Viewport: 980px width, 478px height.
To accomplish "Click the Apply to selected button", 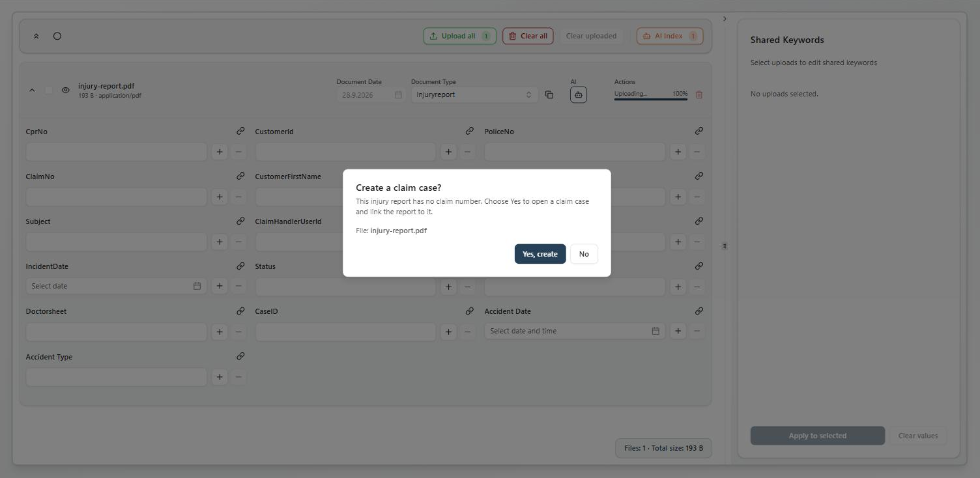I will point(818,436).
